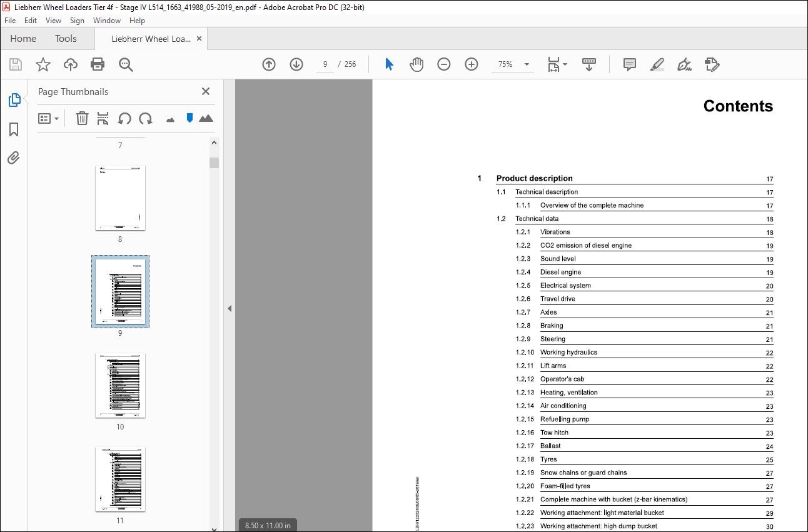This screenshot has height=532, width=808.
Task: Open the Sign menu
Action: [77, 21]
